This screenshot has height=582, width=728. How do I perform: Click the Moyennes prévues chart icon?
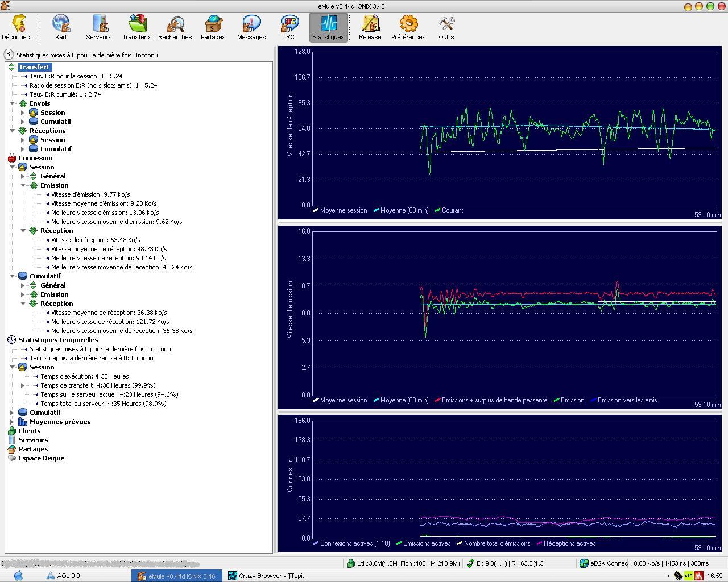pos(23,422)
